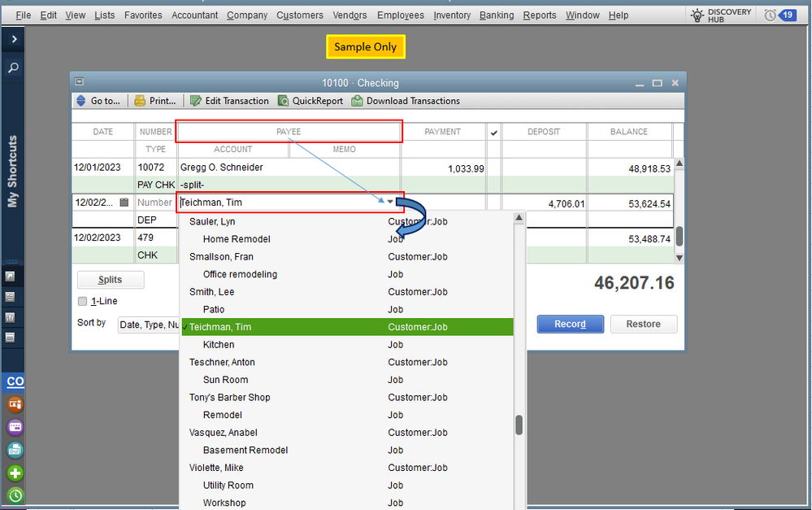Click the Go to... toolbar button
Viewport: 812px width, 510px height.
pyautogui.click(x=98, y=101)
